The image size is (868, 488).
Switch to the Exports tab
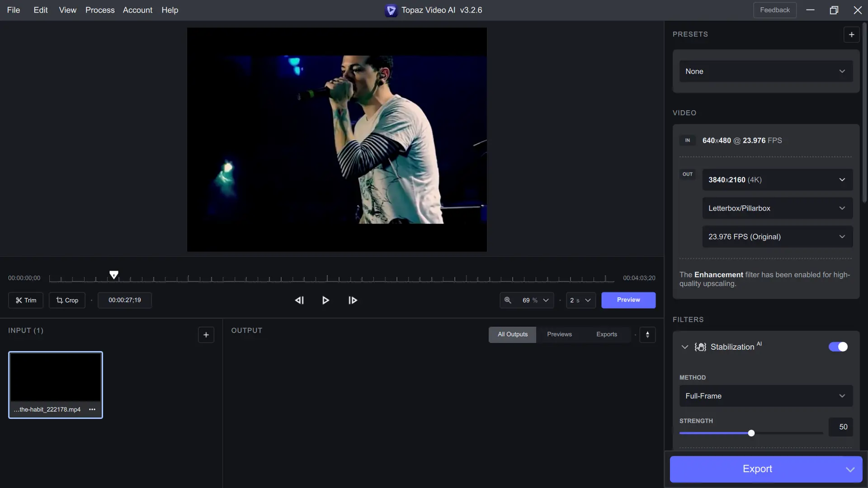(x=606, y=334)
